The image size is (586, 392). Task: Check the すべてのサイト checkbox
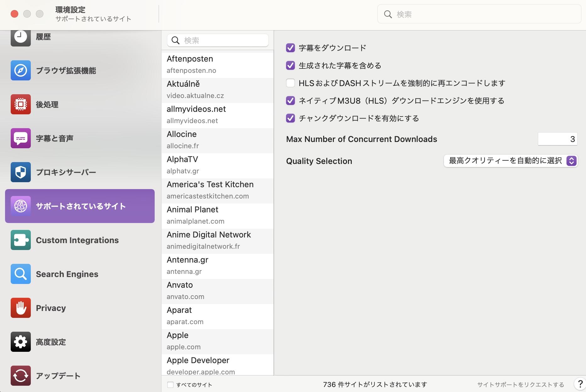click(x=170, y=385)
